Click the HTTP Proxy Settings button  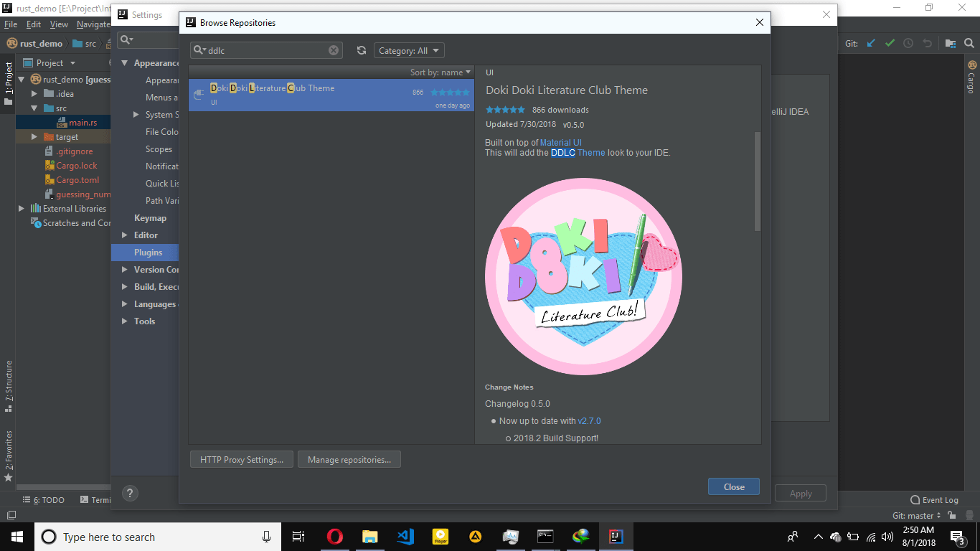point(242,460)
